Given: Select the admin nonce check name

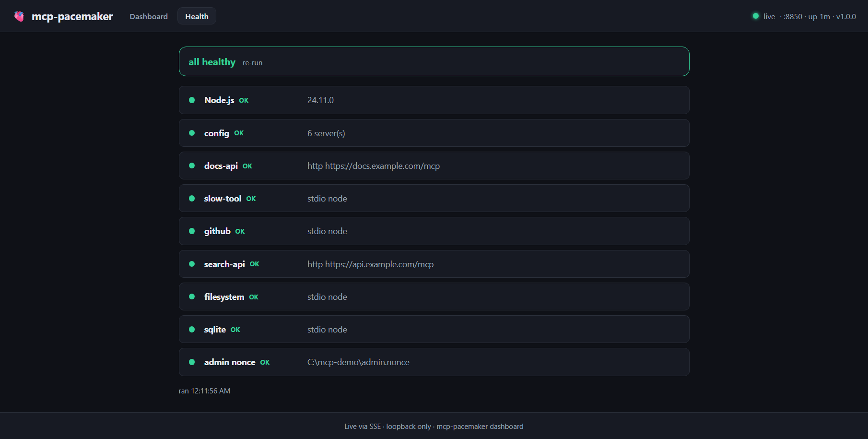Looking at the screenshot, I should pyautogui.click(x=230, y=362).
